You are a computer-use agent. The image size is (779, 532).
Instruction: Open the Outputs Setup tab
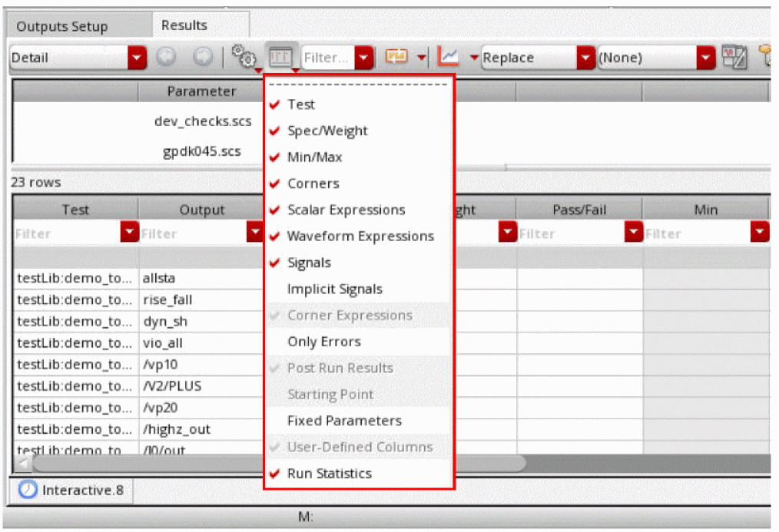(x=62, y=26)
